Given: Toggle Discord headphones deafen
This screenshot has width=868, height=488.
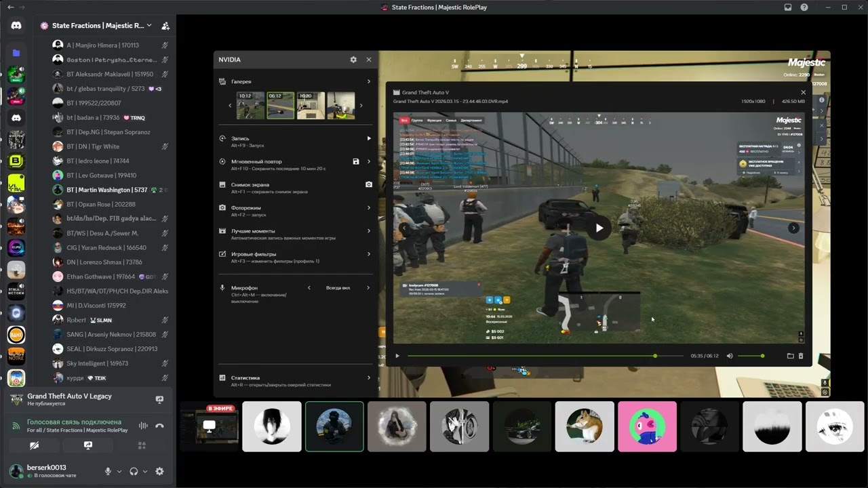Looking at the screenshot, I should tap(134, 471).
